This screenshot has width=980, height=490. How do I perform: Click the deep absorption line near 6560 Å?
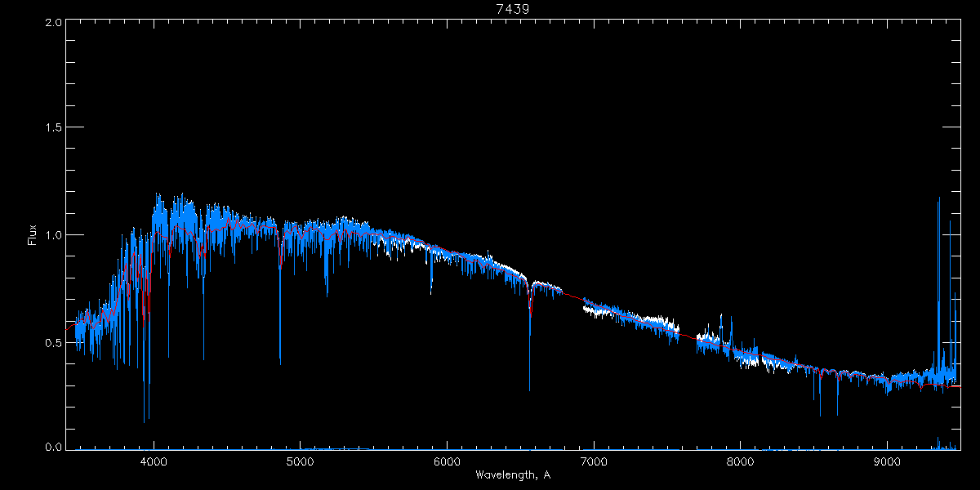530,336
